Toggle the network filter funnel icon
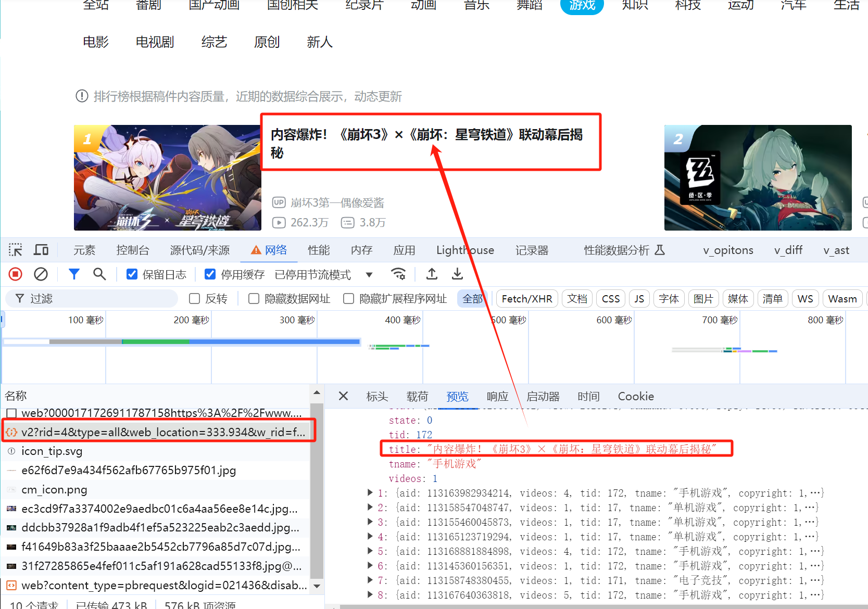This screenshot has height=609, width=868. (x=74, y=274)
